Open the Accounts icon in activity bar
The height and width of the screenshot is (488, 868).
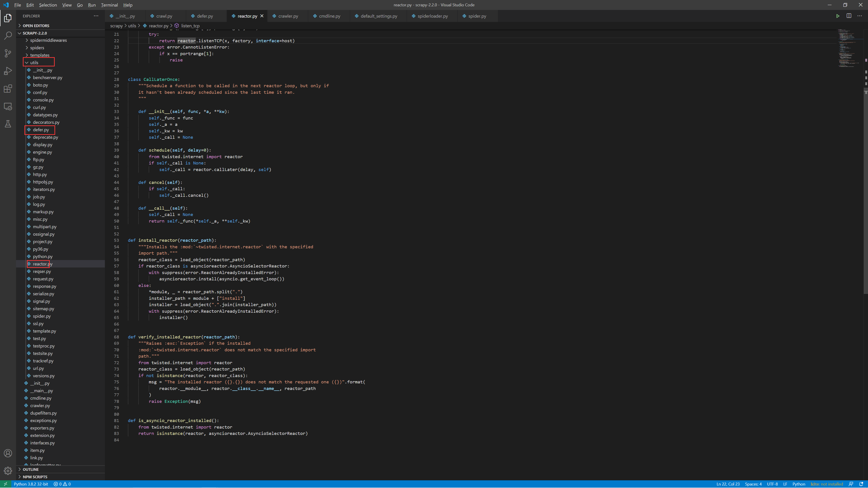[8, 453]
